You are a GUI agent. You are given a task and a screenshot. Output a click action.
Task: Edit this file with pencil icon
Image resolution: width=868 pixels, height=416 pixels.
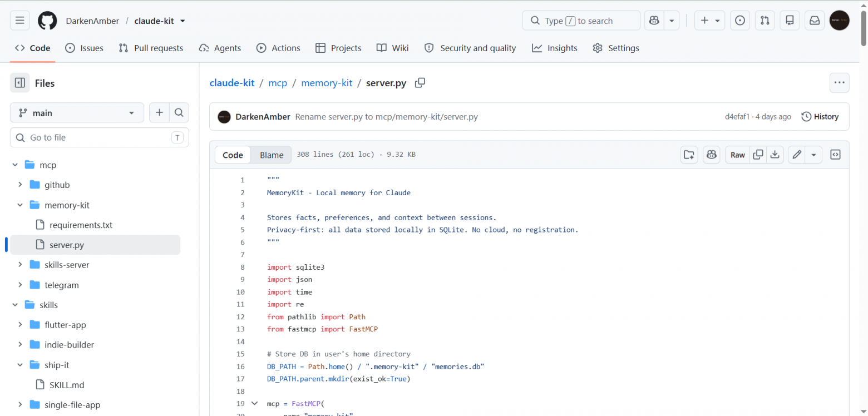point(797,155)
